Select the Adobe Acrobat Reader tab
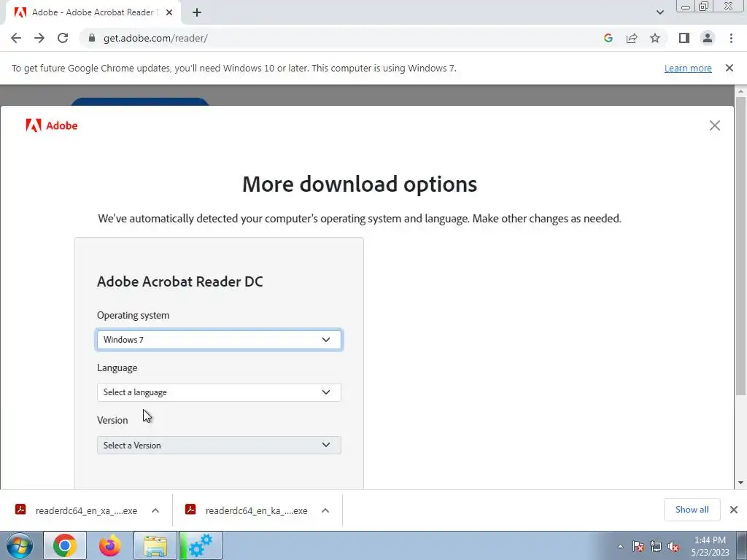747x560 pixels. (x=93, y=12)
